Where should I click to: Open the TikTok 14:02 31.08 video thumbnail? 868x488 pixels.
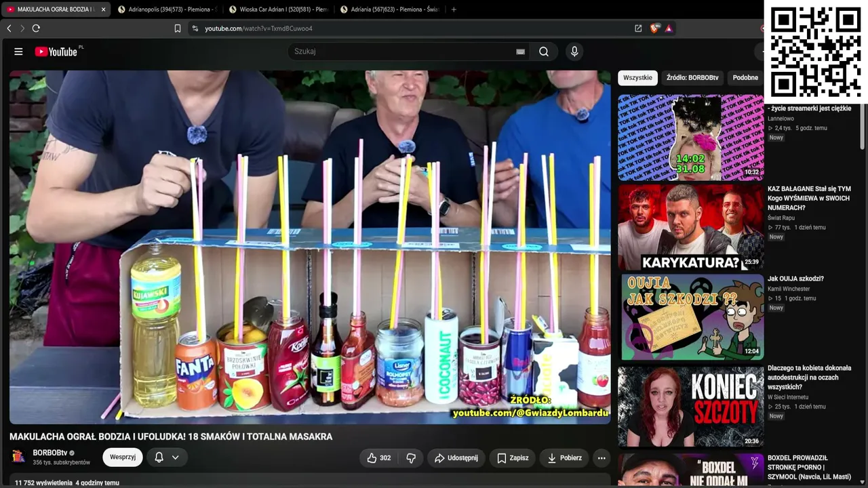[690, 138]
